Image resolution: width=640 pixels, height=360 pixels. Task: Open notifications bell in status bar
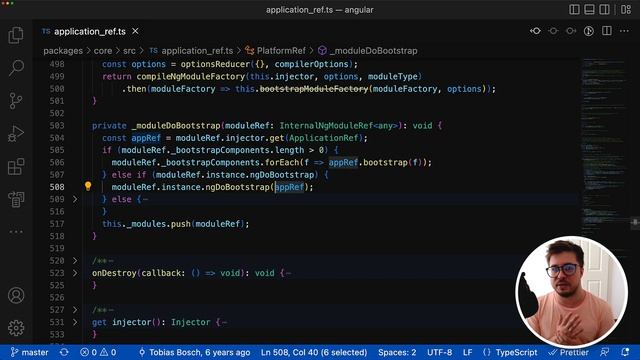click(625, 352)
